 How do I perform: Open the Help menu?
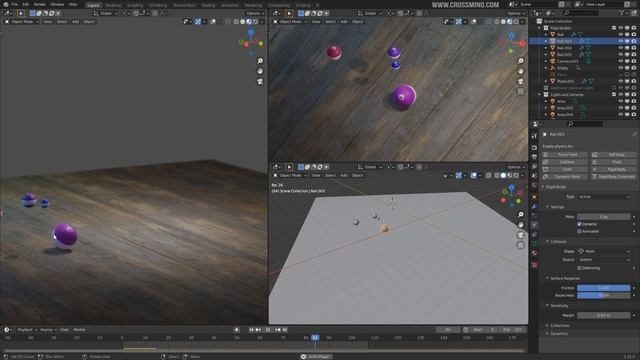(73, 4)
